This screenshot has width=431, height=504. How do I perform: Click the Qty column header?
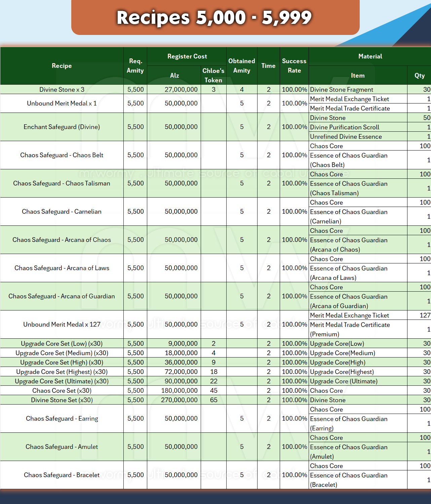[419, 76]
